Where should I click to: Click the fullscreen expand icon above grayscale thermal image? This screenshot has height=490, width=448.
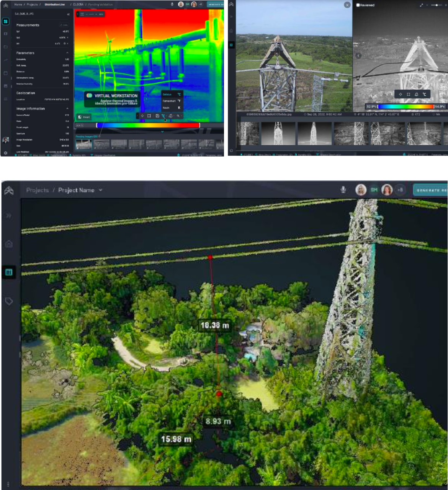click(422, 5)
